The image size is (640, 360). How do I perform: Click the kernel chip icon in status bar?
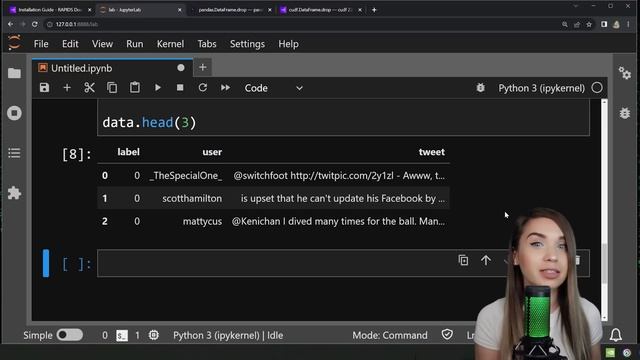153,336
